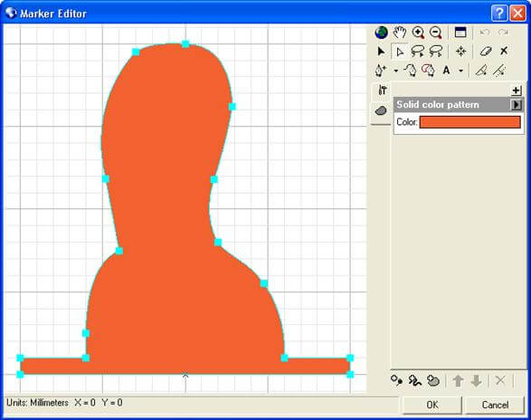Click the Zoom In magnifier tool
The height and width of the screenshot is (420, 531).
coord(418,33)
